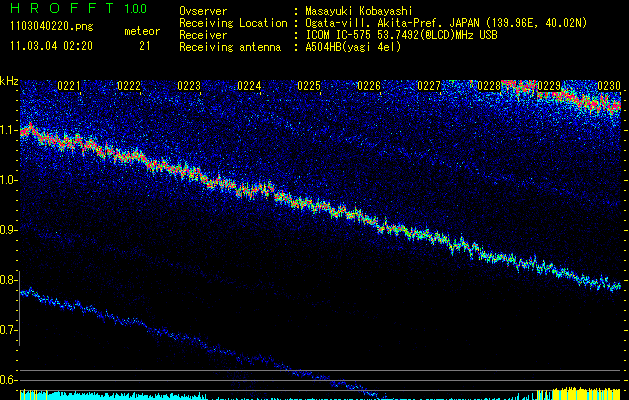Click the meteor count value 21
This screenshot has height=400, width=629.
tap(145, 46)
